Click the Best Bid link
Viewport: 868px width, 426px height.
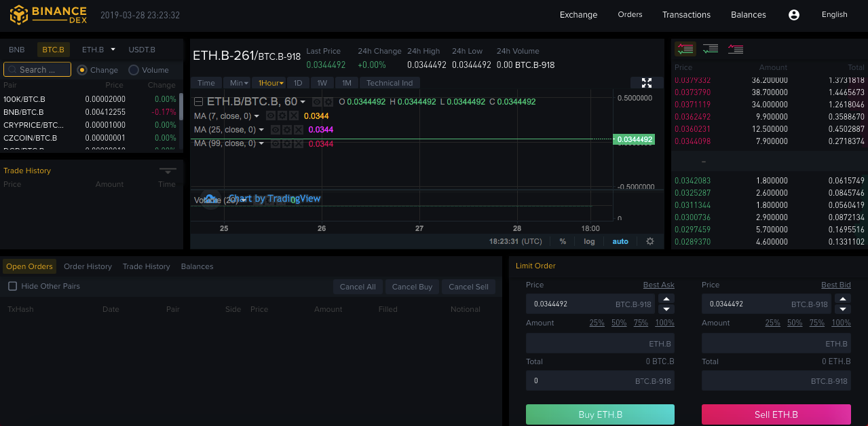point(836,285)
